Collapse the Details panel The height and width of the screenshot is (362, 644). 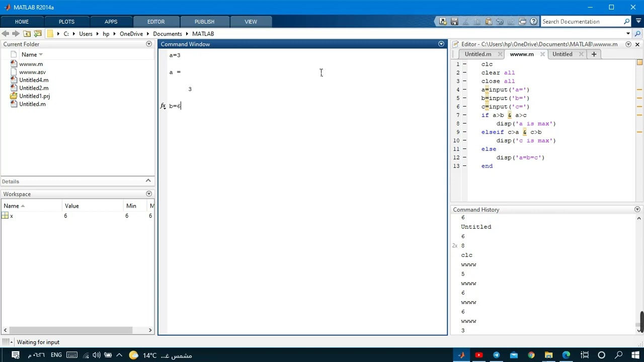coord(148,181)
